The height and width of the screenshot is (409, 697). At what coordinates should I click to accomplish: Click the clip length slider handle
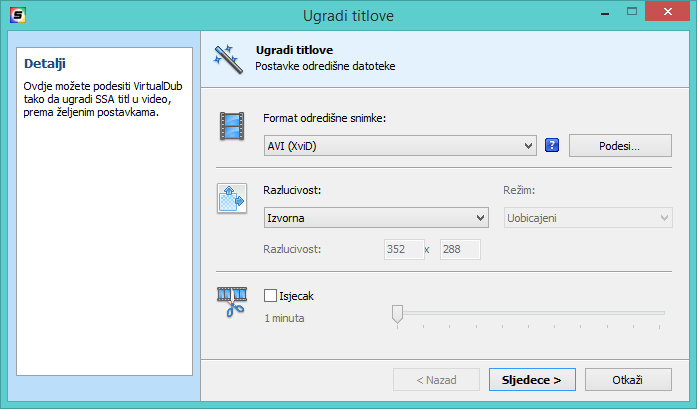click(x=397, y=314)
